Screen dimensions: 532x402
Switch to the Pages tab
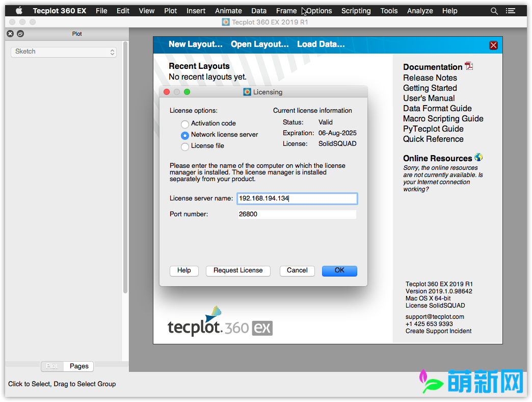[78, 366]
